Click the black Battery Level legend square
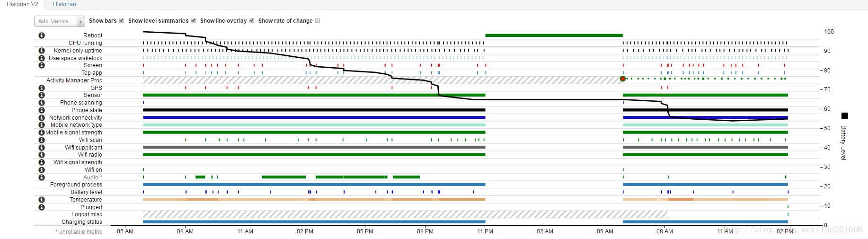 (x=844, y=116)
